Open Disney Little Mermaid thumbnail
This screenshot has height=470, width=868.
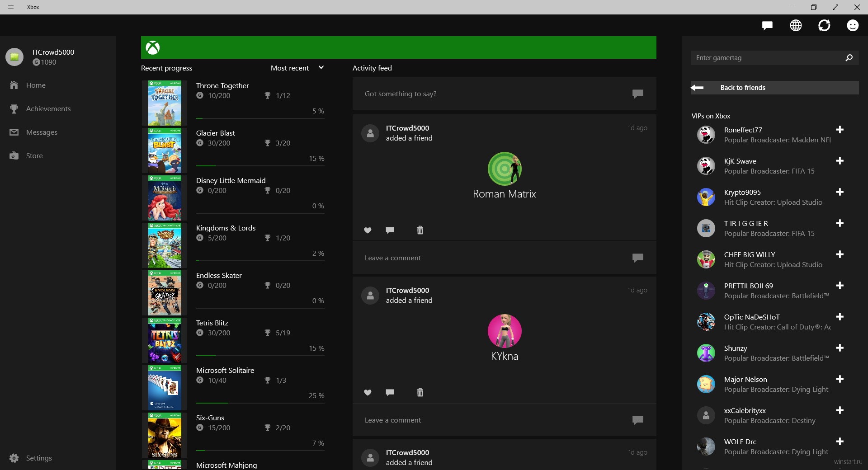tap(165, 198)
